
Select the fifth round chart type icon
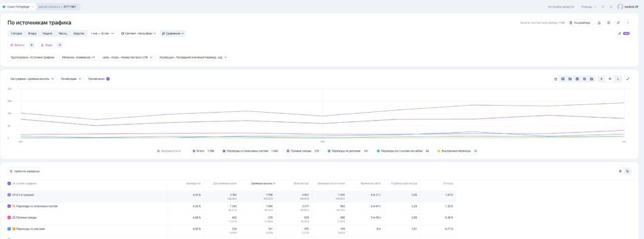click(584, 79)
